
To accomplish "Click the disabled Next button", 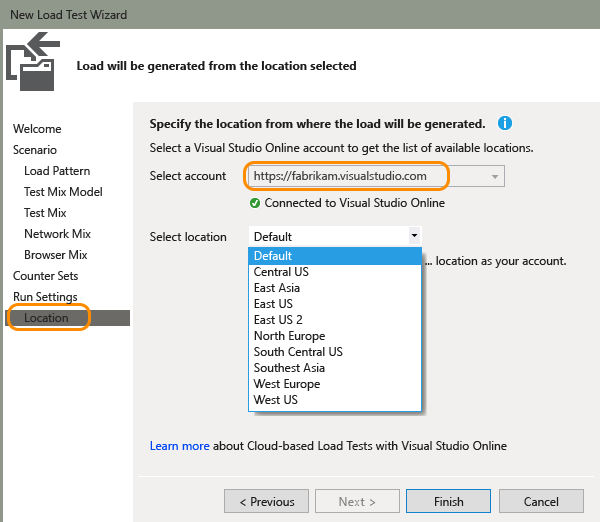I will click(x=357, y=501).
